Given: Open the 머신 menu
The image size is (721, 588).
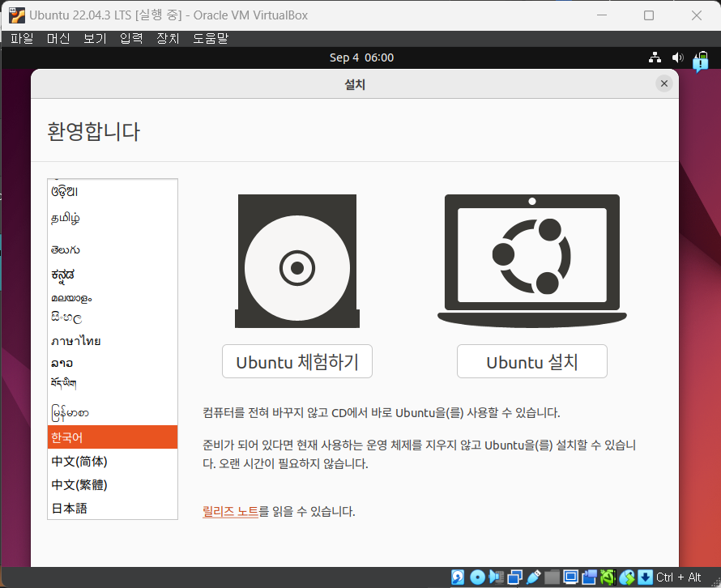Looking at the screenshot, I should pos(58,39).
